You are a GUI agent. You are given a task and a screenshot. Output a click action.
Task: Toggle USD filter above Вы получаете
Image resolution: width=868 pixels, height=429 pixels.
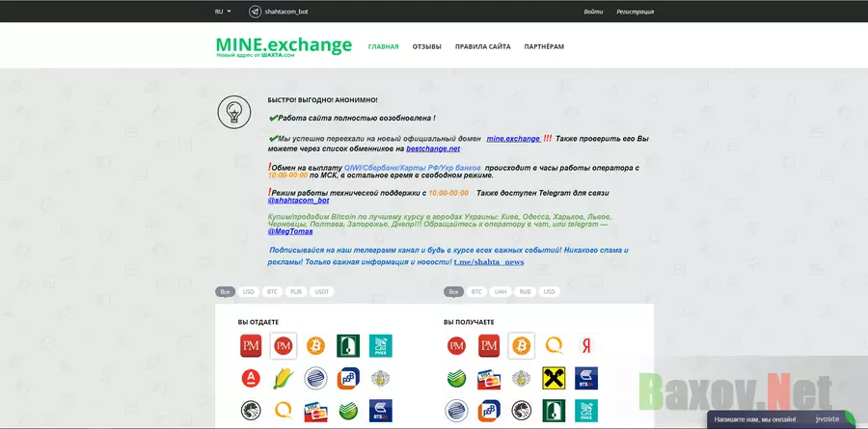coord(549,292)
